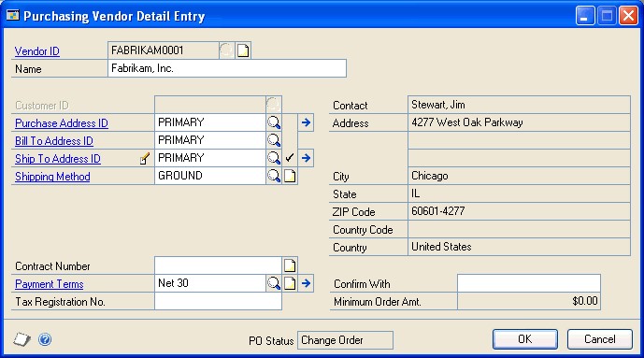Click the Payment Terms Net 30 field
Viewport: 644px width, 358px height.
pos(210,283)
